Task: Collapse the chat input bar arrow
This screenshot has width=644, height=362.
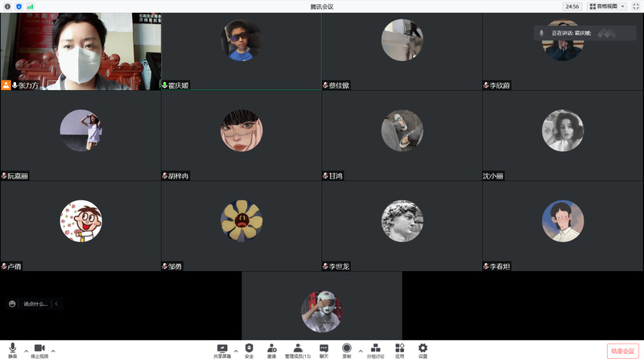Action: click(x=56, y=303)
